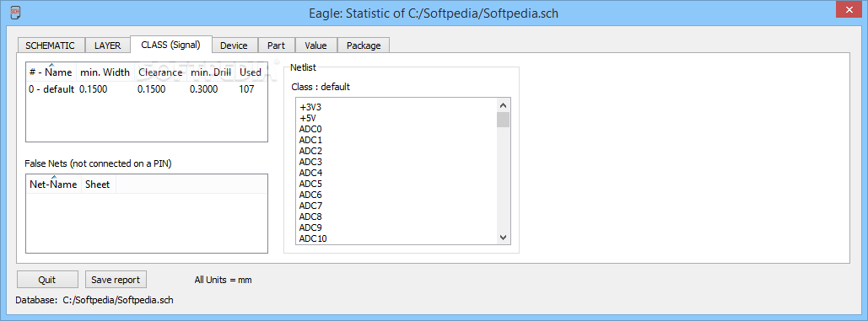Click the Quit button

click(x=47, y=280)
